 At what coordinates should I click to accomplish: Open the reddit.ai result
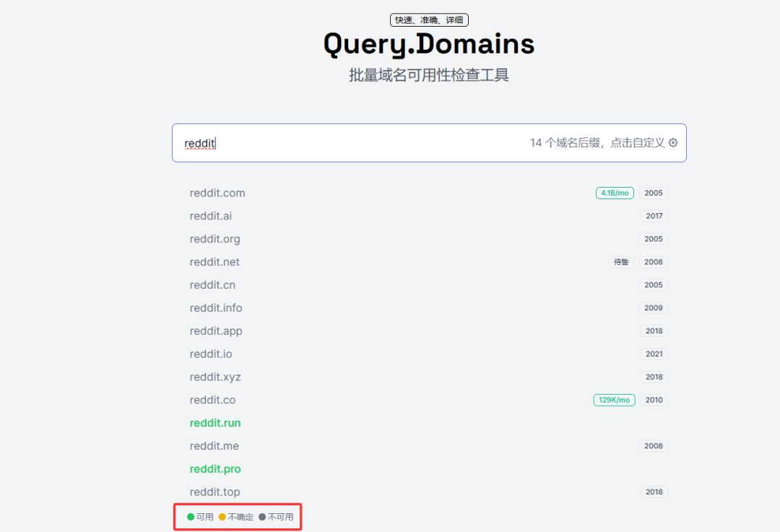point(211,216)
